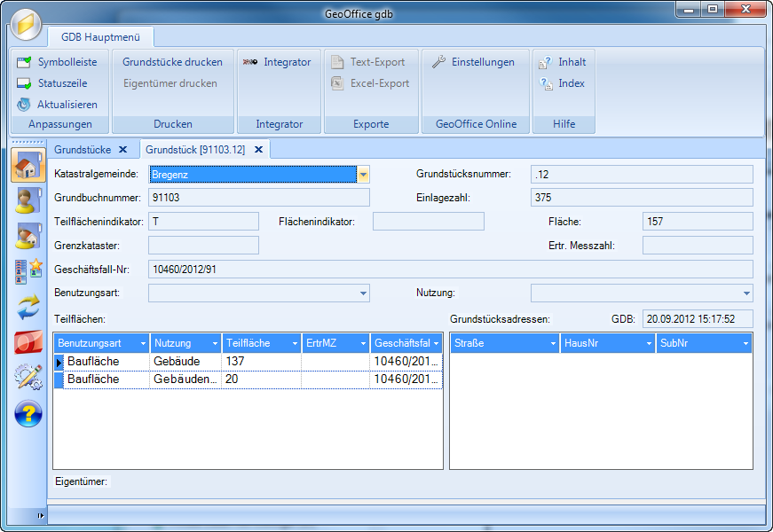Click Grundstücke drucken button
Viewport: 773px width, 532px height.
click(x=172, y=62)
